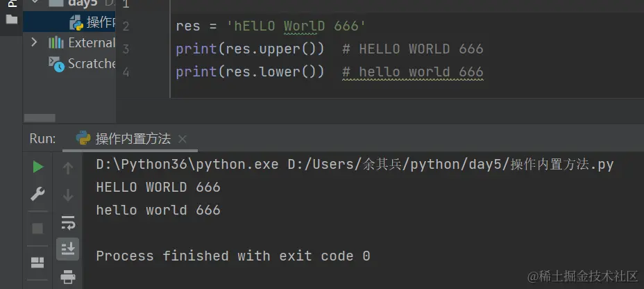Click line number 3 in the gutter
This screenshot has width=644, height=289.
click(126, 49)
